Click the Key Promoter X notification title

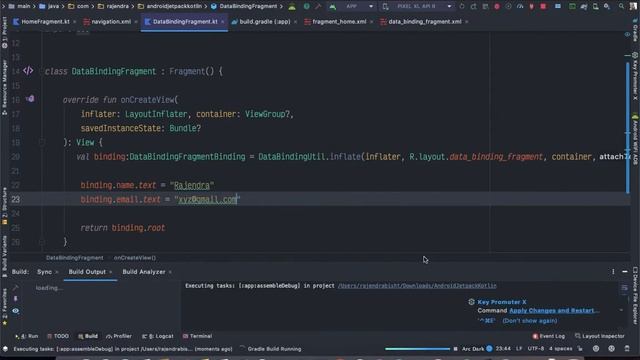(502, 302)
